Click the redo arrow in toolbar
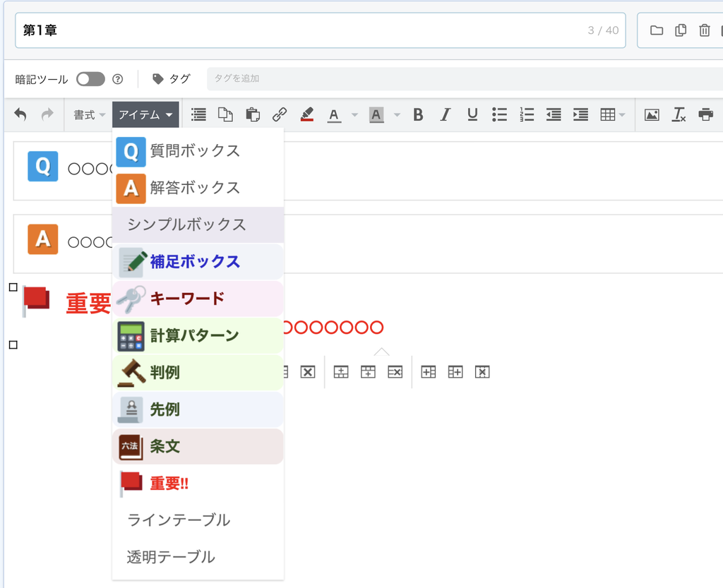The image size is (723, 588). [47, 114]
